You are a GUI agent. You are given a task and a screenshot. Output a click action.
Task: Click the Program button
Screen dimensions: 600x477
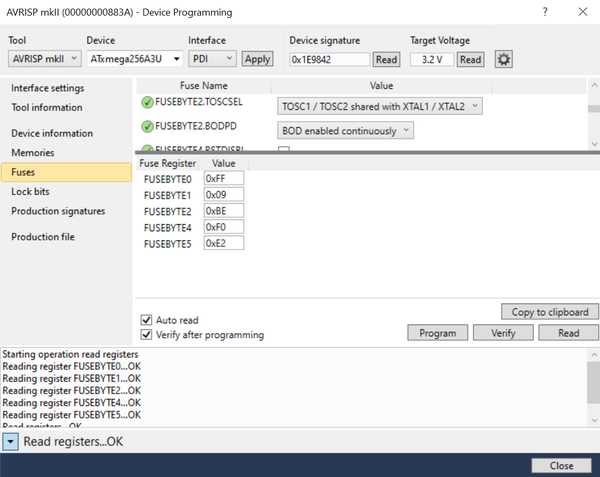438,333
